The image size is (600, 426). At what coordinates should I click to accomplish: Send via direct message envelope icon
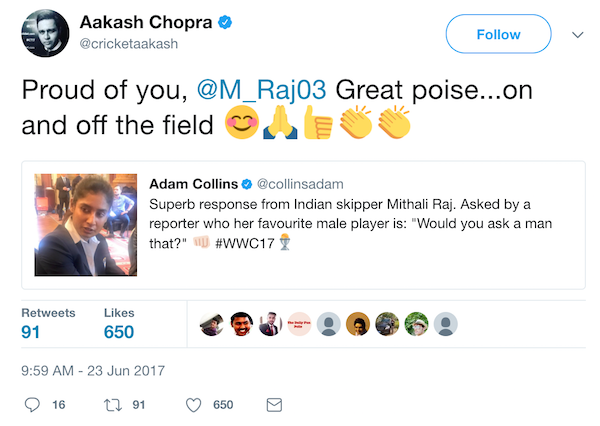(274, 405)
